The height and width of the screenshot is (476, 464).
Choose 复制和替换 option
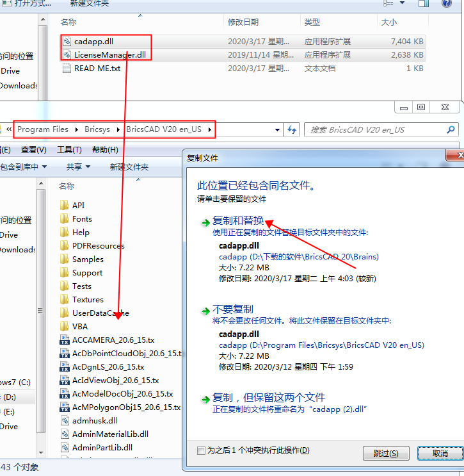(238, 220)
